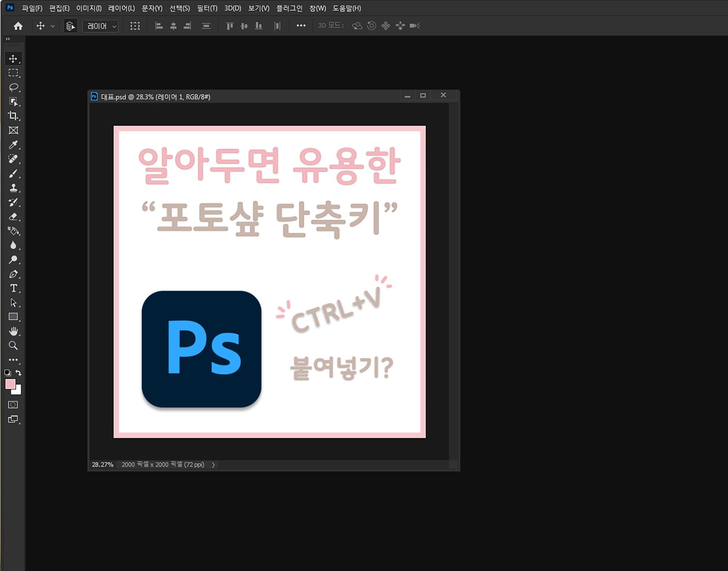Open the 3D(D) menu
The height and width of the screenshot is (571, 728).
233,8
